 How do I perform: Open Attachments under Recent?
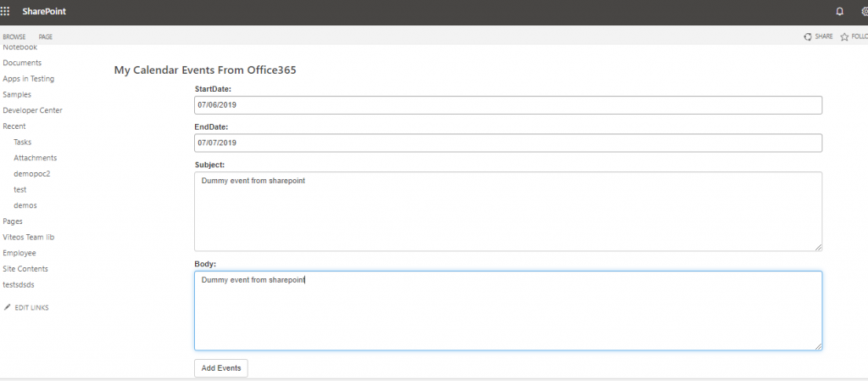(x=36, y=158)
